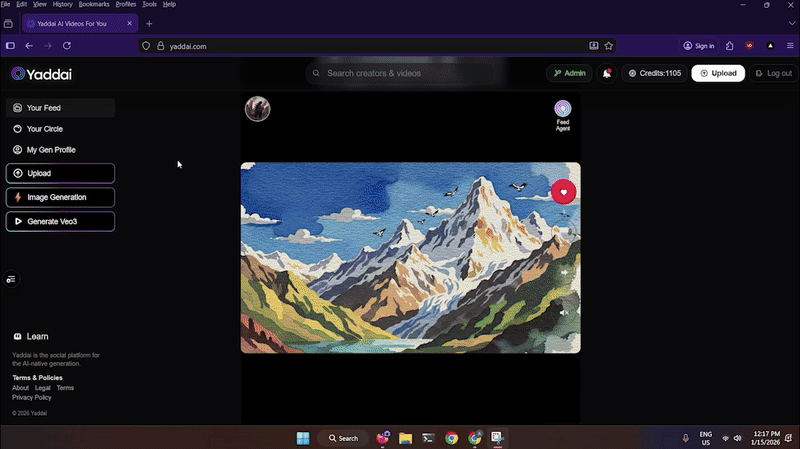Click the share arrow on the video
800x449 pixels.
(564, 272)
